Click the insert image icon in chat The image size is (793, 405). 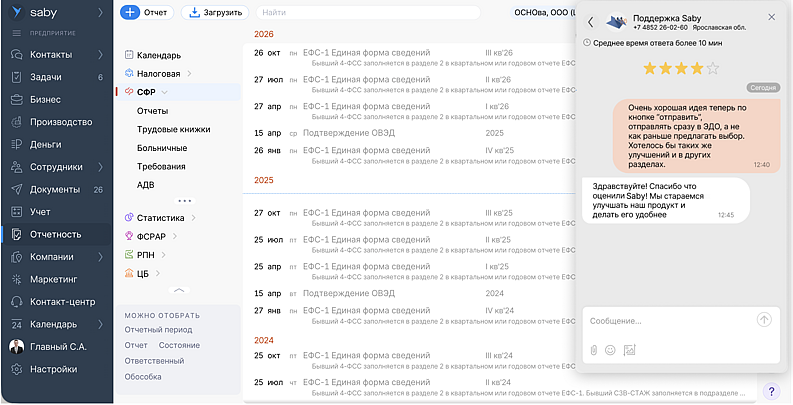629,350
